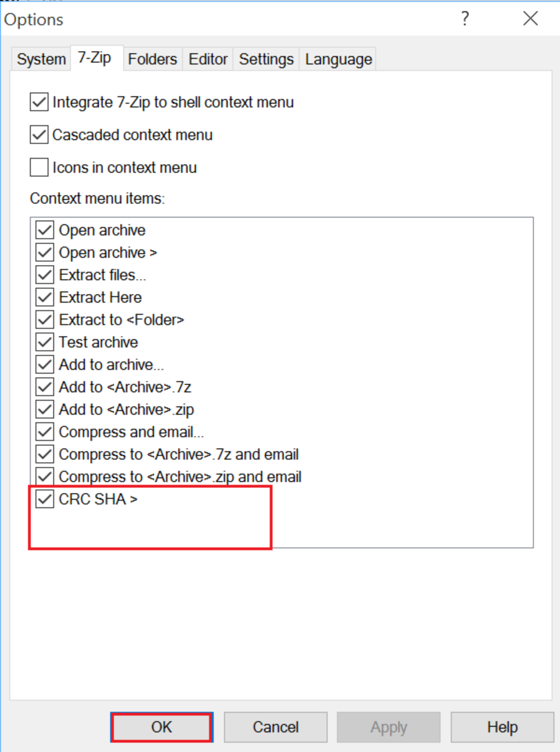The image size is (560, 752).
Task: Uncheck the CRC SHA > item
Action: (x=45, y=499)
